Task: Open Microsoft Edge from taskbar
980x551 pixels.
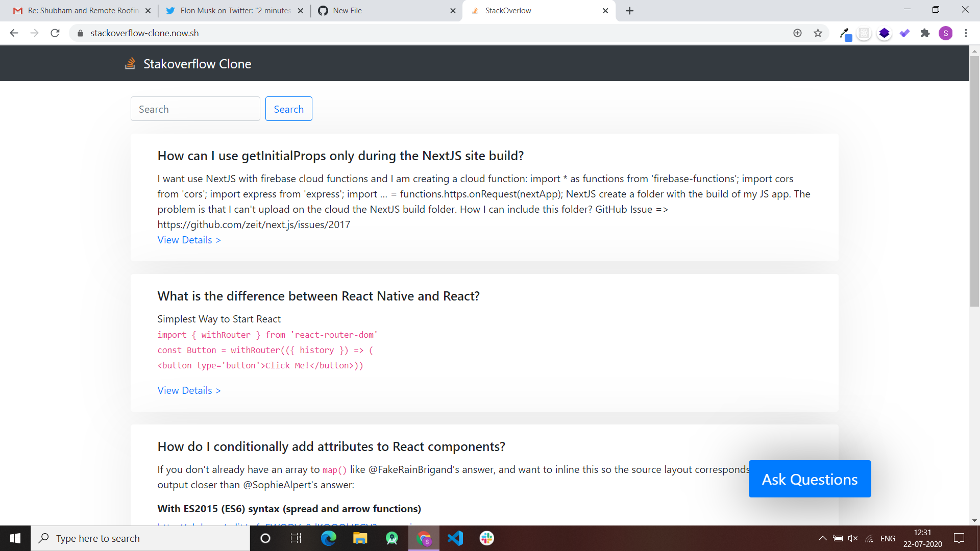Action: click(x=328, y=538)
